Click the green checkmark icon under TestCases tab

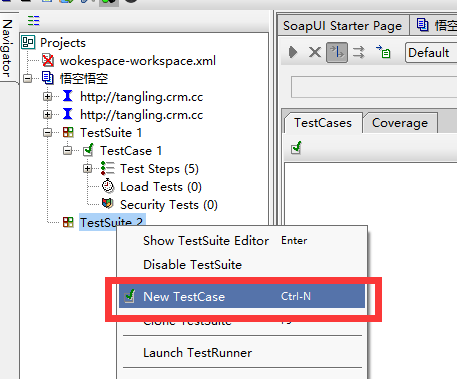296,148
